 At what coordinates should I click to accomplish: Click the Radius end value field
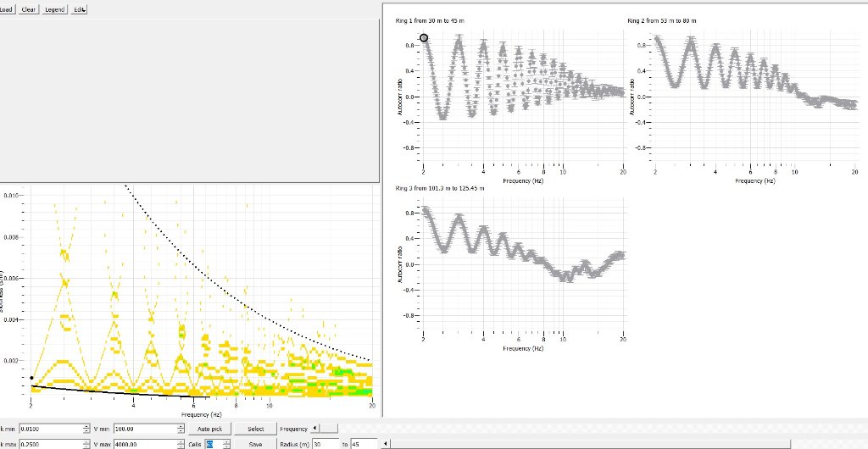(363, 444)
